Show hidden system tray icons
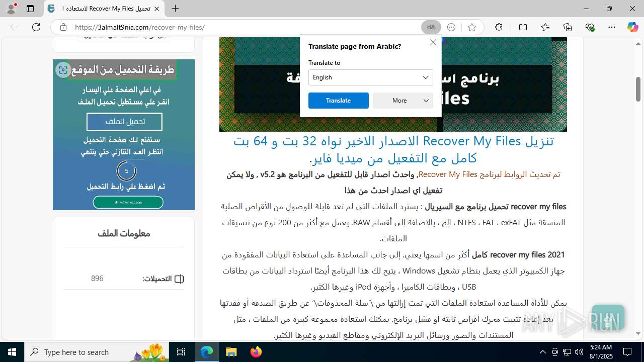The width and height of the screenshot is (644, 362). click(x=542, y=352)
